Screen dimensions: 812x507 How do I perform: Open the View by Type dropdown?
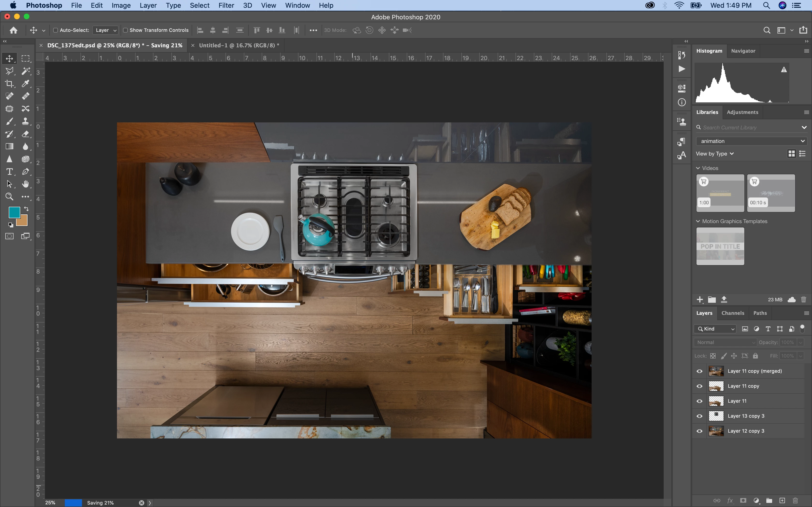pyautogui.click(x=715, y=154)
